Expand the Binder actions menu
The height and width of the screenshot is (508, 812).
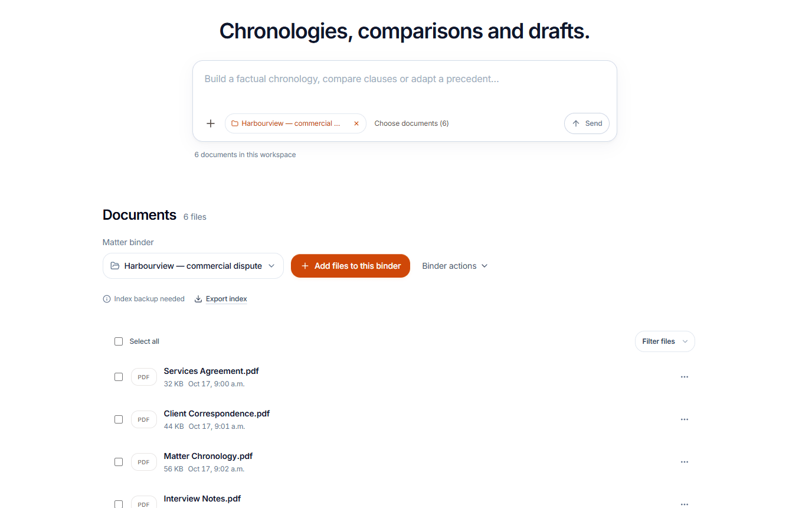(x=455, y=266)
